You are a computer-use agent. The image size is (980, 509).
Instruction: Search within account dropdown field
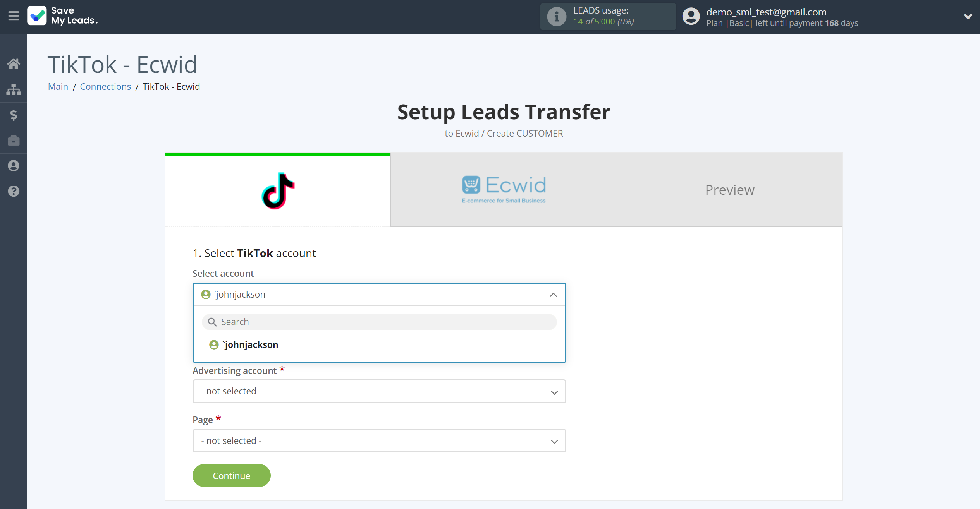pyautogui.click(x=379, y=321)
